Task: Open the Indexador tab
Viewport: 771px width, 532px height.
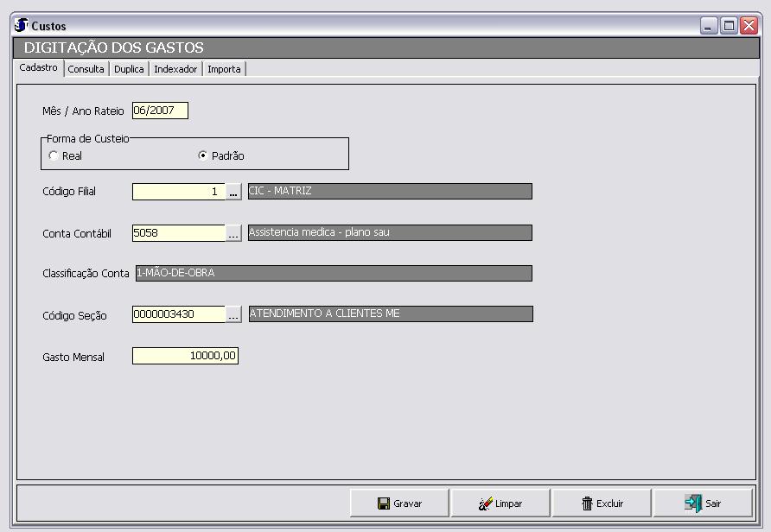Action: coord(175,69)
